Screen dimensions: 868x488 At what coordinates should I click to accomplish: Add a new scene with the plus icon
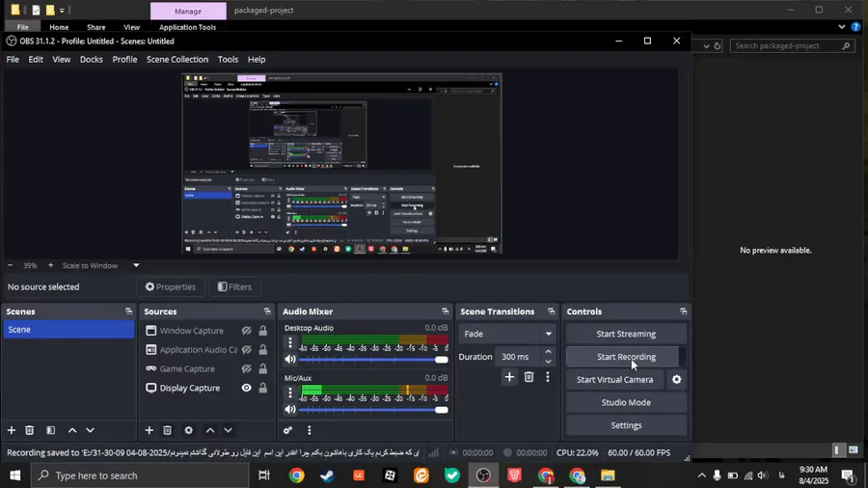11,430
